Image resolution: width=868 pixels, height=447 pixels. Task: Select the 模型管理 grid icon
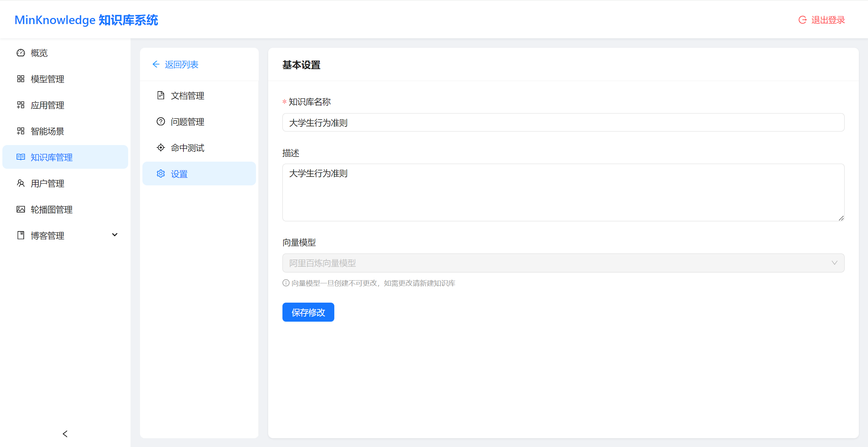[20, 79]
